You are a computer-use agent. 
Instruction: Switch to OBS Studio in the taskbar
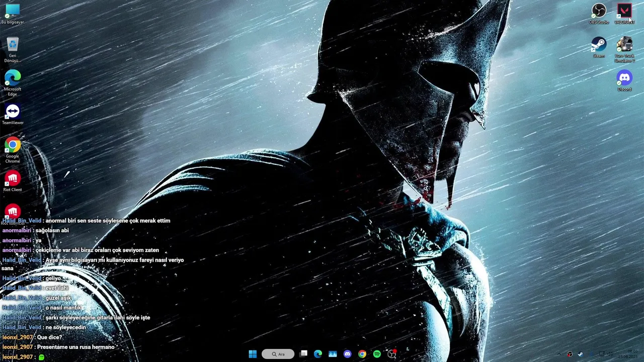coord(392,354)
